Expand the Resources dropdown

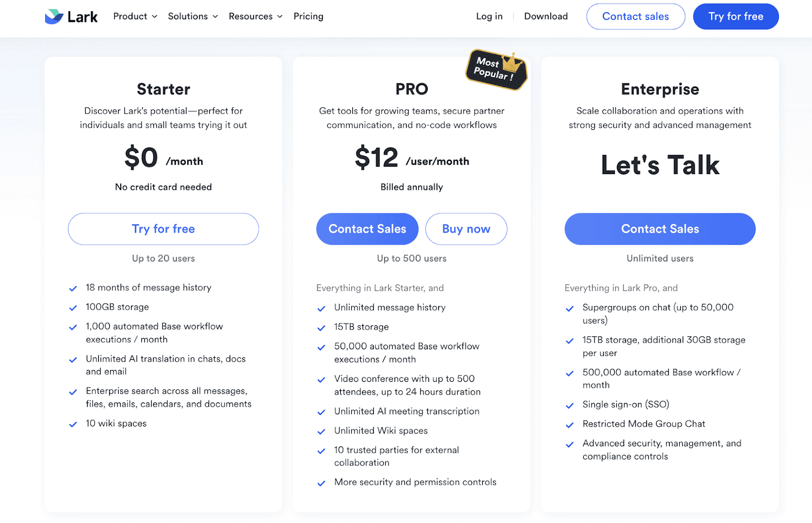[255, 16]
